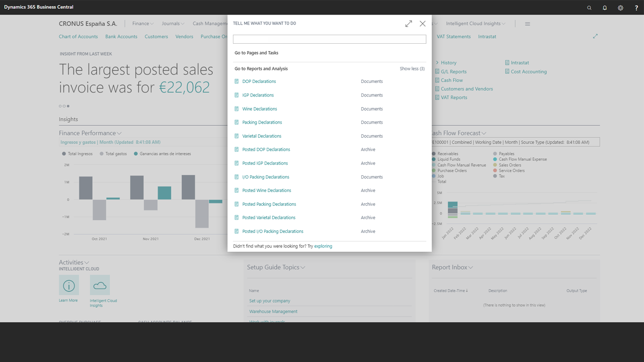Toggle Total Ingresos legend entry

tap(77, 154)
